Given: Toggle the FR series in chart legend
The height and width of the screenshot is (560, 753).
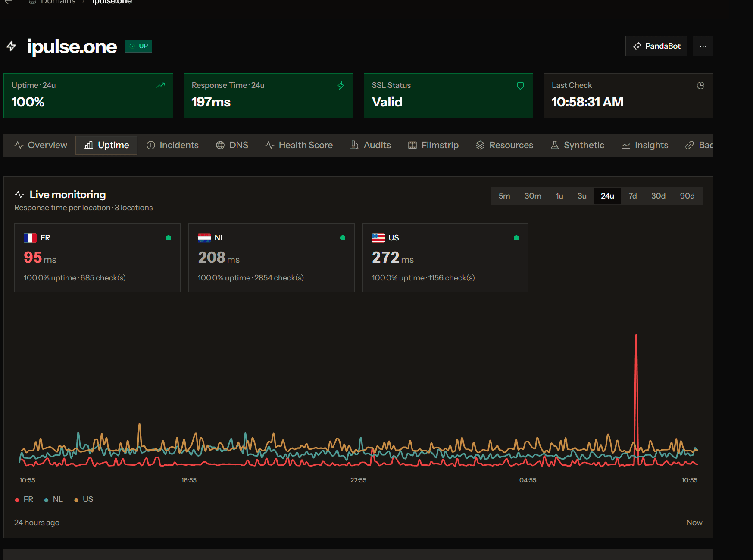Looking at the screenshot, I should tap(24, 499).
